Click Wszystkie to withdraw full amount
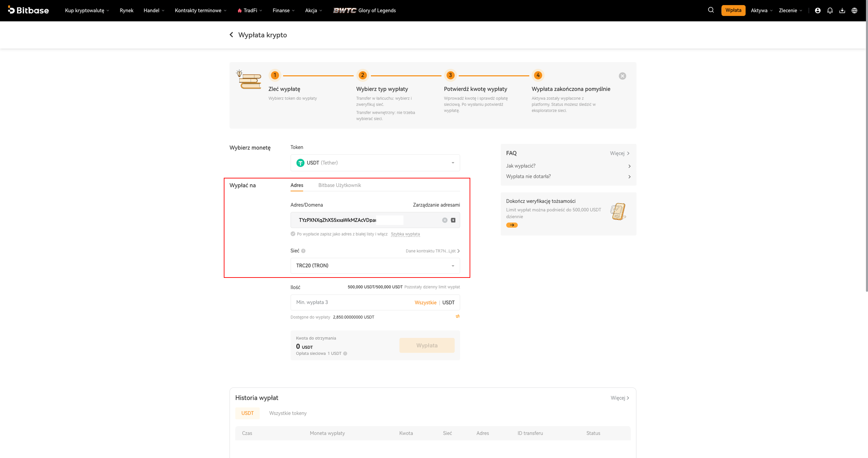The height and width of the screenshot is (458, 868). pos(425,303)
